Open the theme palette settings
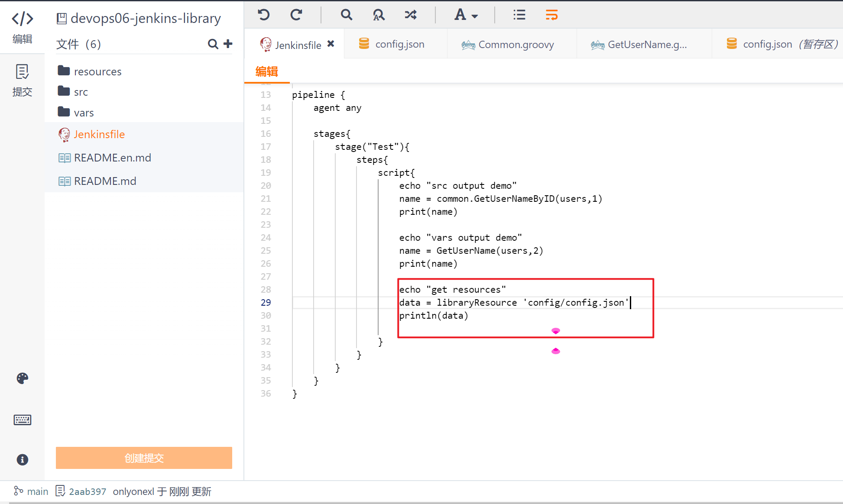 (x=22, y=378)
